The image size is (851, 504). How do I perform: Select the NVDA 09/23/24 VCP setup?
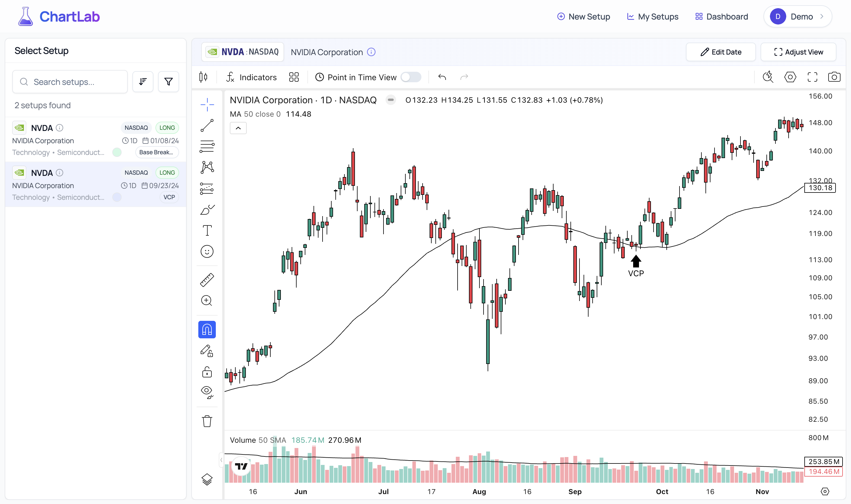(x=95, y=184)
